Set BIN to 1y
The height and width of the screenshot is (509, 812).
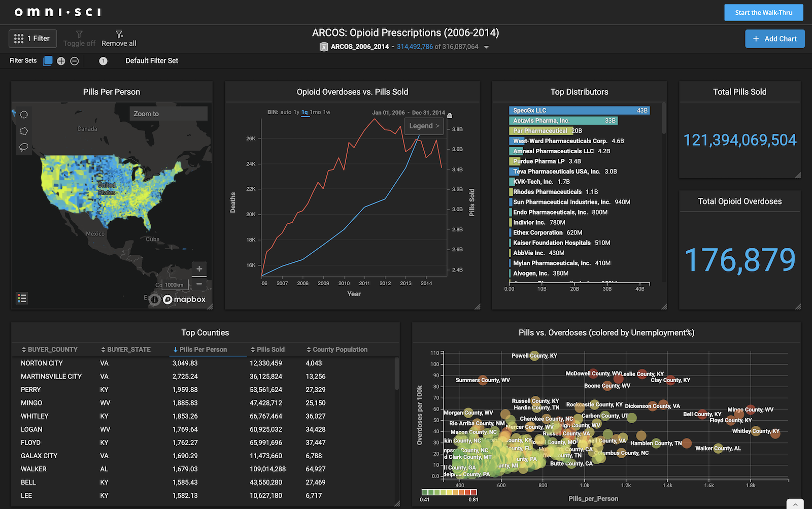click(x=296, y=112)
